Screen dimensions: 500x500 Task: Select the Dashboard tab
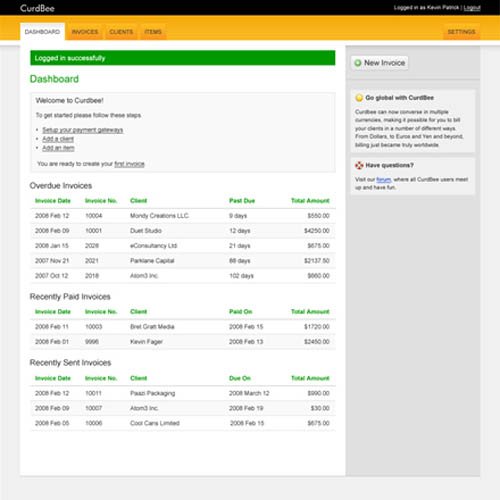tap(42, 32)
